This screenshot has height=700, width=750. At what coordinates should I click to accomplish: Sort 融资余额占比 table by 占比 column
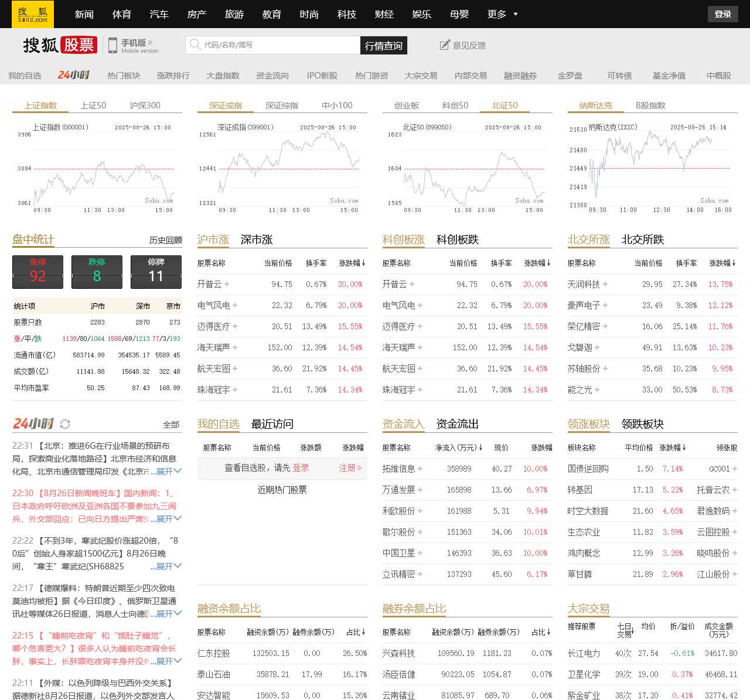(363, 633)
